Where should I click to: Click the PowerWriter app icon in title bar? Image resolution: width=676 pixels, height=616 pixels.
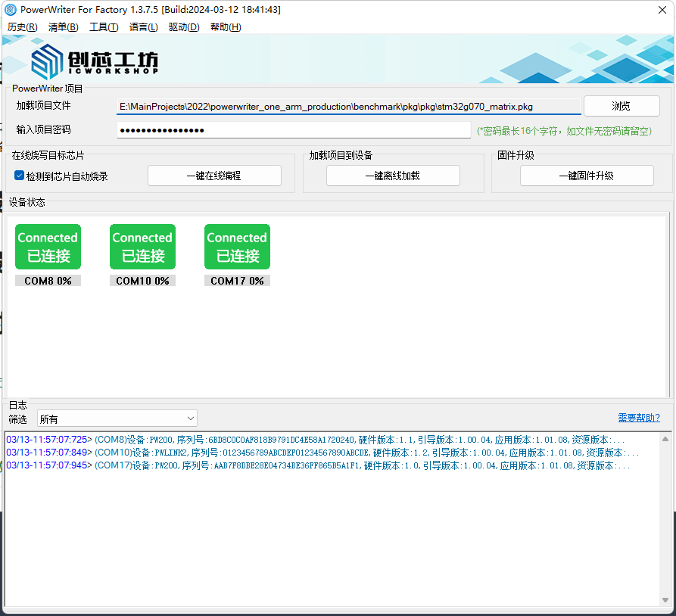pyautogui.click(x=11, y=10)
